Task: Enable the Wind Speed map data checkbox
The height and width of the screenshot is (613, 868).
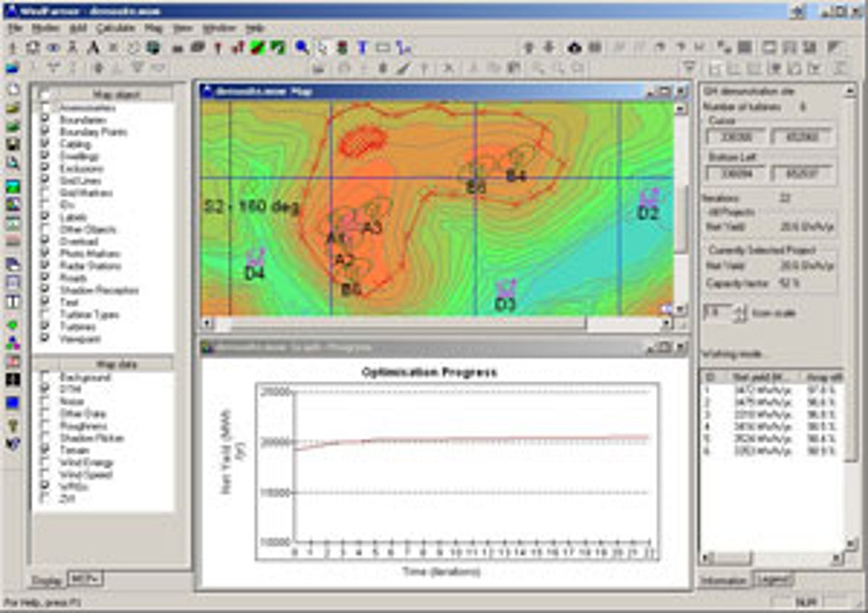Action: tap(46, 474)
